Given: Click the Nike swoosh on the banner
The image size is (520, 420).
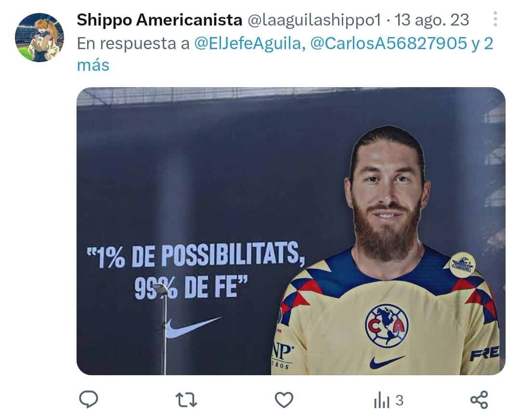Looking at the screenshot, I should point(193,327).
